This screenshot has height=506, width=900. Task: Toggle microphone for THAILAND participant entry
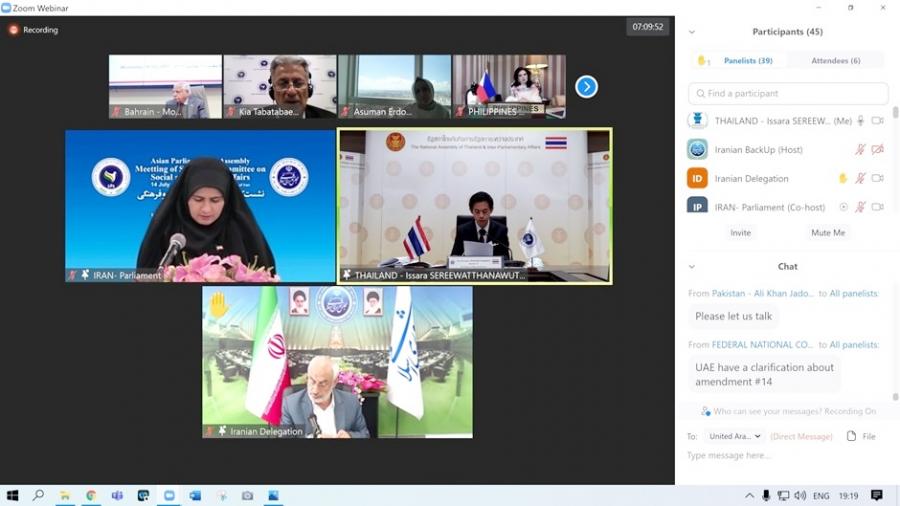click(860, 121)
